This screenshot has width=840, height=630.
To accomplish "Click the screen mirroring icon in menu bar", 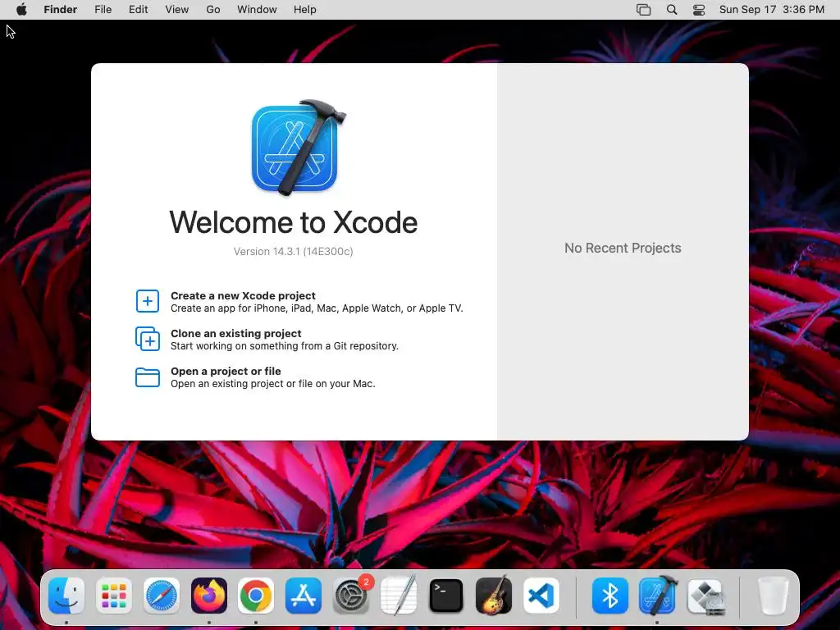I will coord(643,10).
